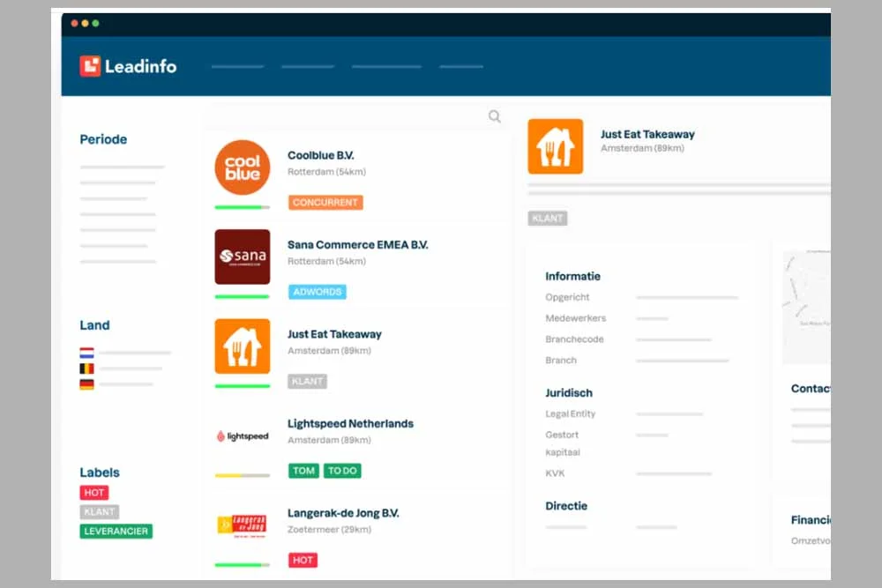Open Lightspeed Netherlands company name
This screenshot has width=882, height=588.
pos(350,424)
